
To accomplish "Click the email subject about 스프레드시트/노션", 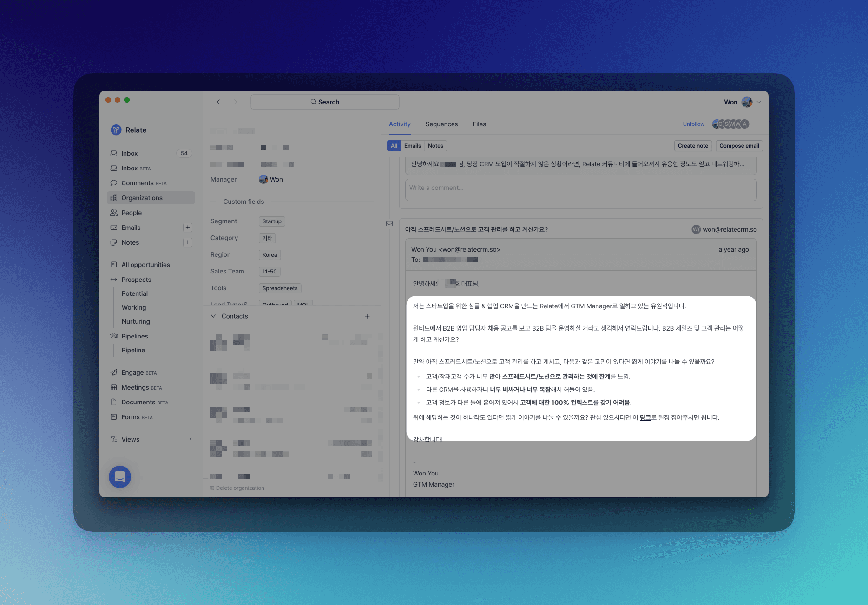I will coord(476,229).
